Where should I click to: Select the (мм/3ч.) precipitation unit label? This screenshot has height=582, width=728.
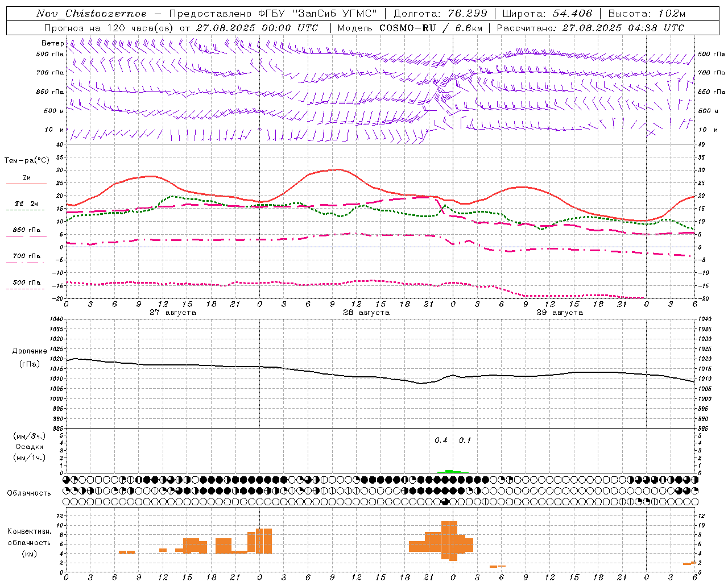[30, 436]
